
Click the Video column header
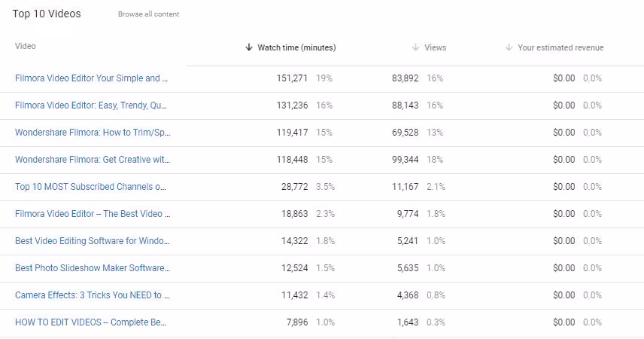(x=26, y=47)
